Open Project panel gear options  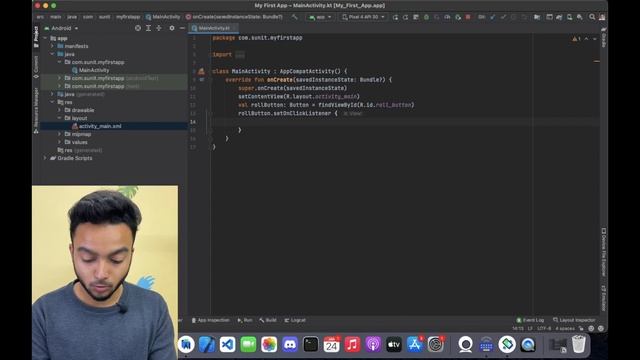pos(172,28)
